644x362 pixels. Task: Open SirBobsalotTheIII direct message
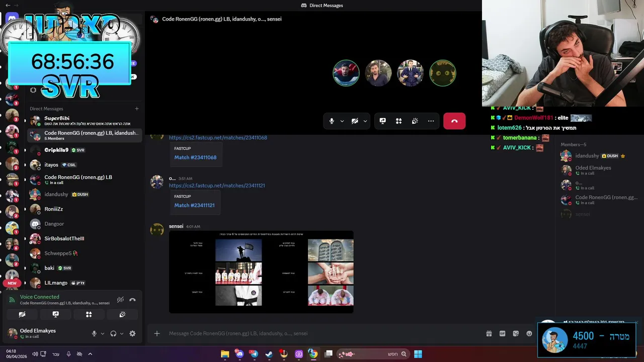tap(84, 238)
